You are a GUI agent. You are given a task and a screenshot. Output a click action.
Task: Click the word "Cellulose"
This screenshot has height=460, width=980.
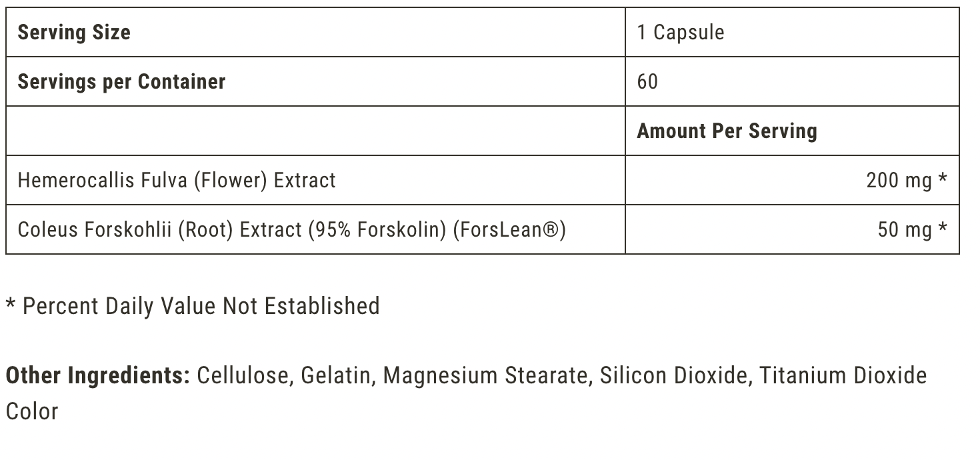(x=245, y=376)
